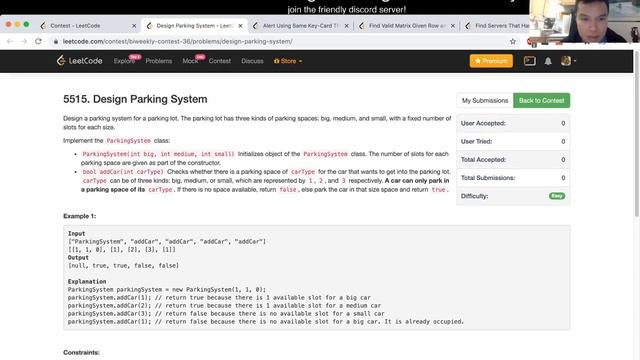Click the macOS green fullscreen button

(x=26, y=24)
